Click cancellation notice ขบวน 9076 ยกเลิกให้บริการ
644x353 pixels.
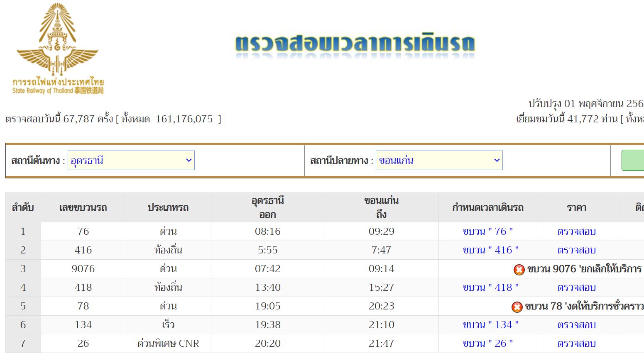coord(585,269)
